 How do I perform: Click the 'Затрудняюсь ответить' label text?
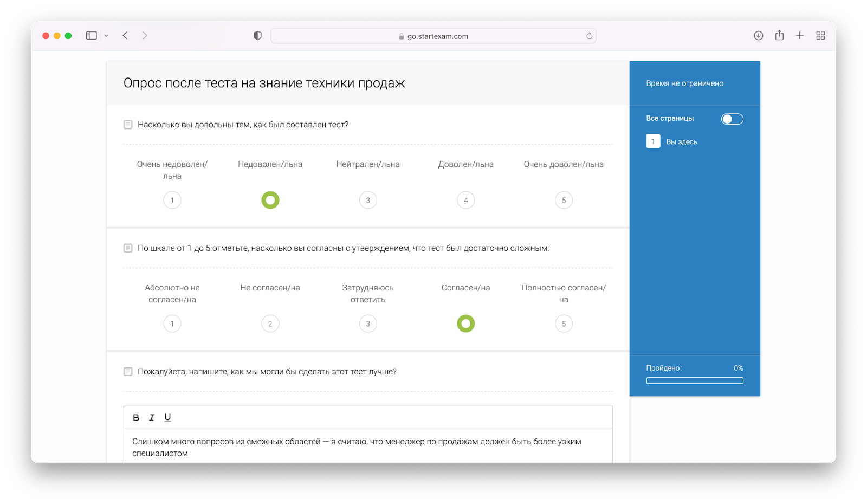click(x=368, y=294)
